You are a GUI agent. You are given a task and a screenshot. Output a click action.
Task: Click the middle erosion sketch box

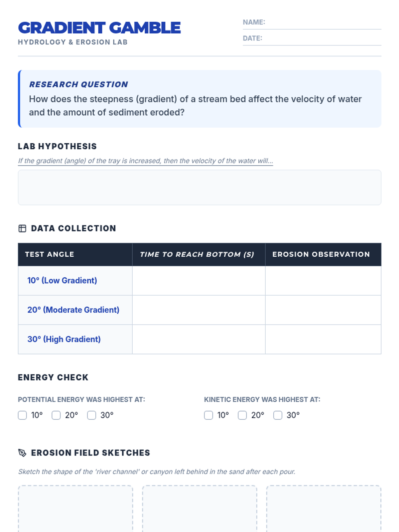pyautogui.click(x=199, y=509)
